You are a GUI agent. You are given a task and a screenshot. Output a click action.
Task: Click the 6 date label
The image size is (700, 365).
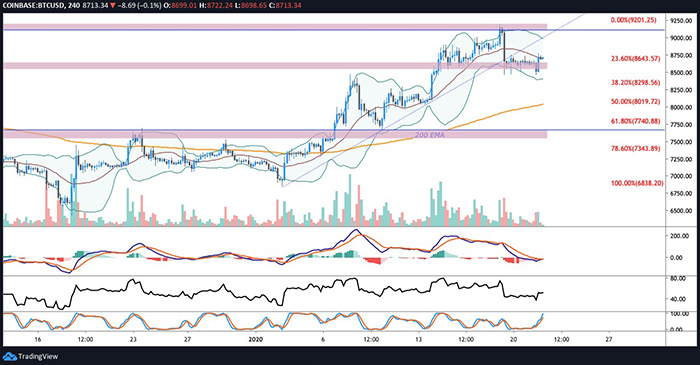(323, 340)
